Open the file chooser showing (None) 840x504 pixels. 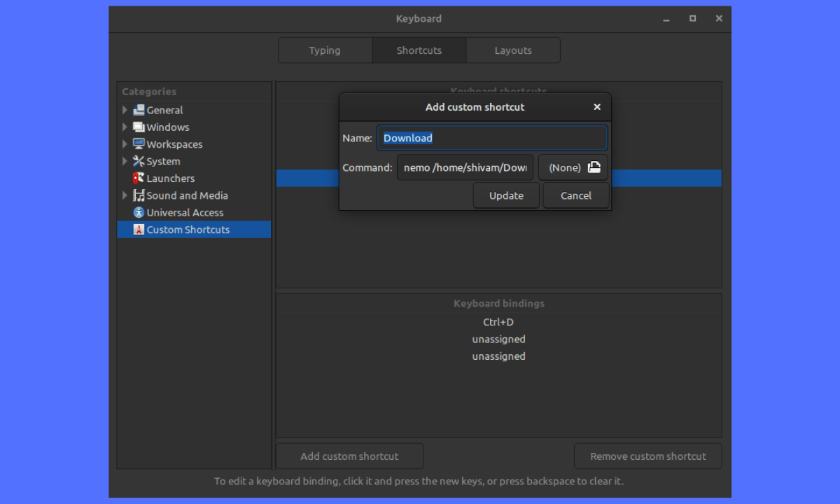click(x=573, y=168)
